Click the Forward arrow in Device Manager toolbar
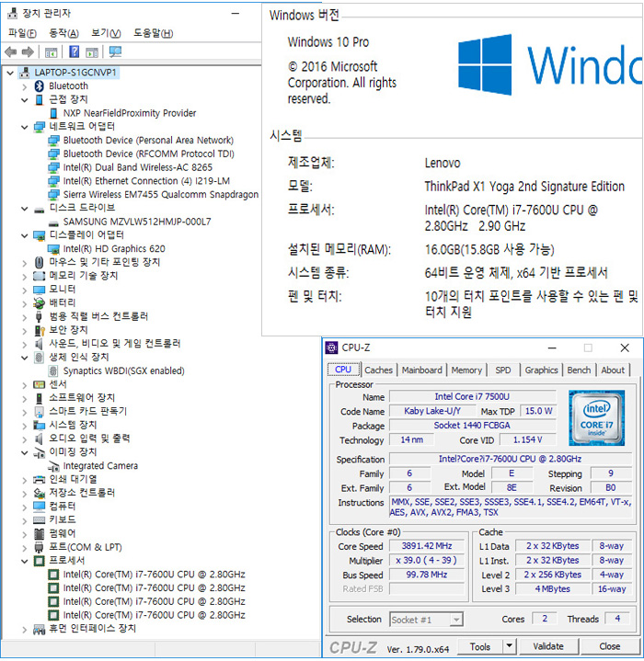The width and height of the screenshot is (644, 661). (x=28, y=51)
